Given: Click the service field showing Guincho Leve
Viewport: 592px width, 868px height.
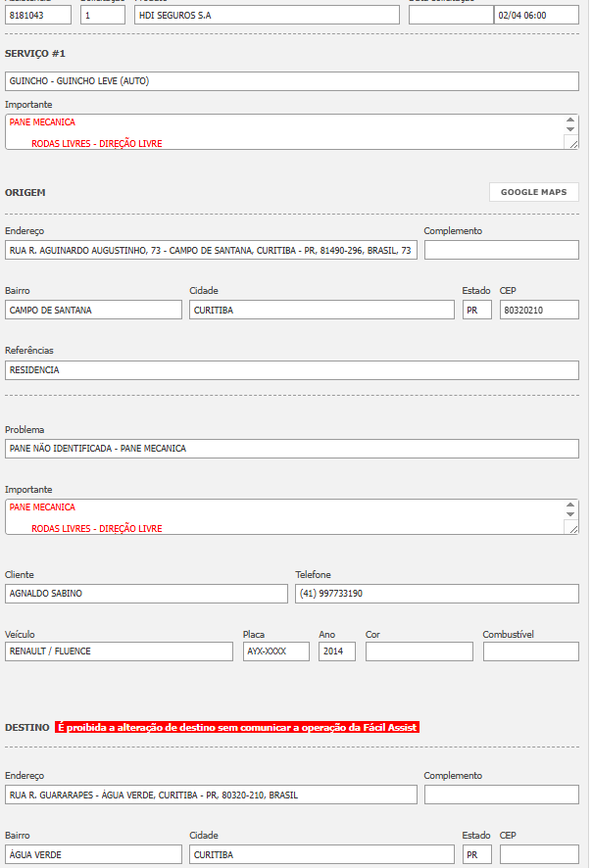Looking at the screenshot, I should click(x=291, y=81).
